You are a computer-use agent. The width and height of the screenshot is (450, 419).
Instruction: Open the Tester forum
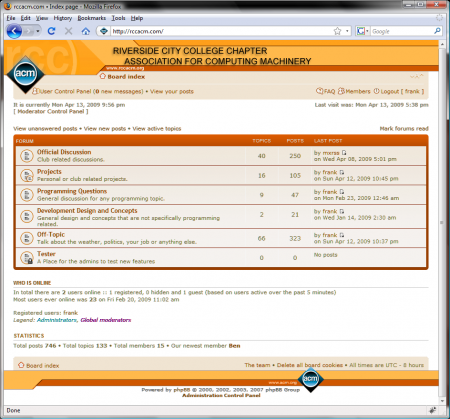46,254
